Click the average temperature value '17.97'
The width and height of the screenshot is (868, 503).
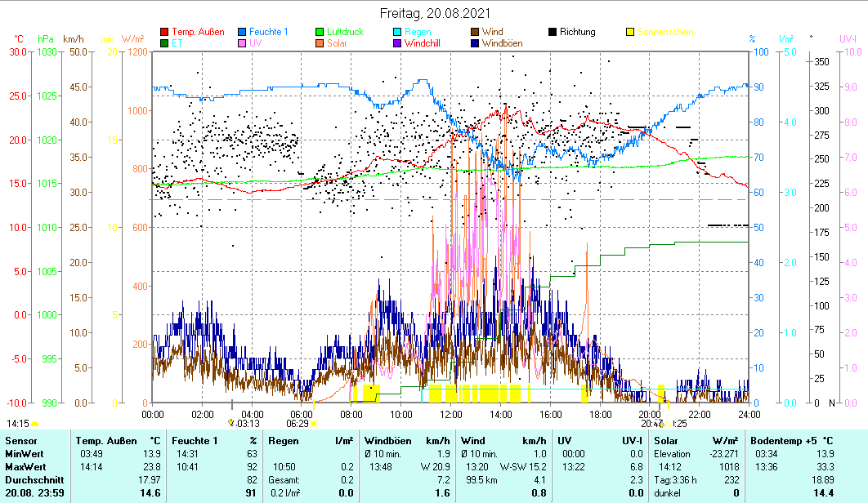[x=150, y=480]
